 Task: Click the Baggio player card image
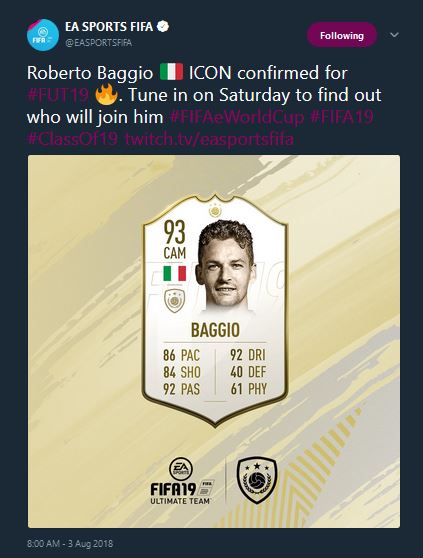(215, 310)
